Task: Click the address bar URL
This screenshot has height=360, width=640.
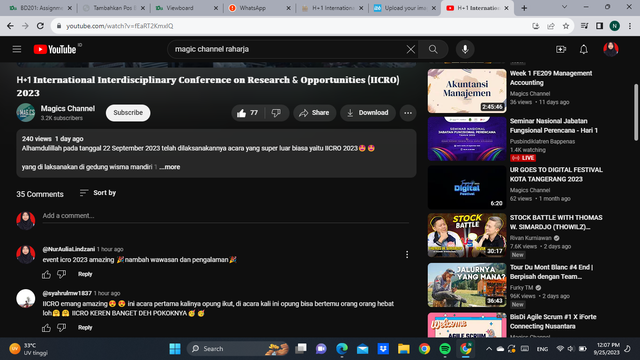Action: click(120, 26)
